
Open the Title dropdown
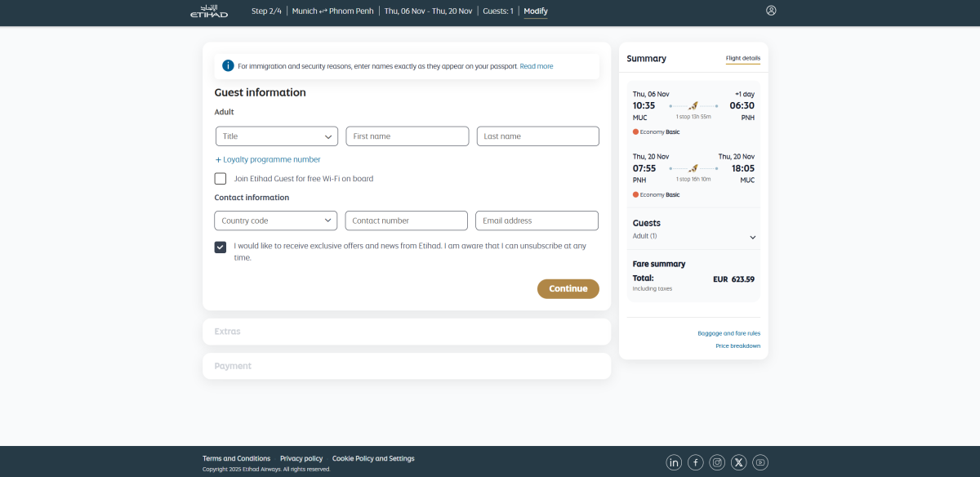[277, 136]
